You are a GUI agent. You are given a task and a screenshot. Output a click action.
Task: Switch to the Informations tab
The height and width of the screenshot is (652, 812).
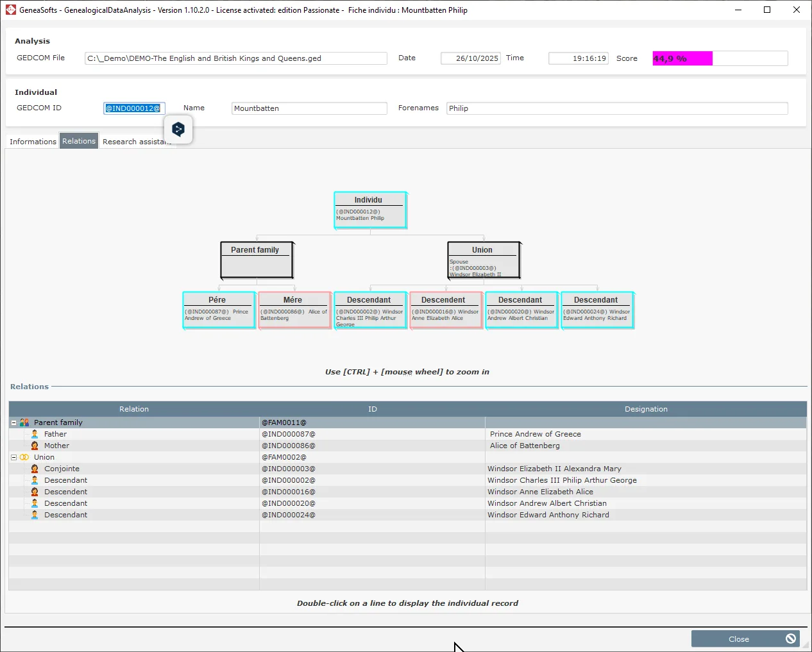coord(33,141)
